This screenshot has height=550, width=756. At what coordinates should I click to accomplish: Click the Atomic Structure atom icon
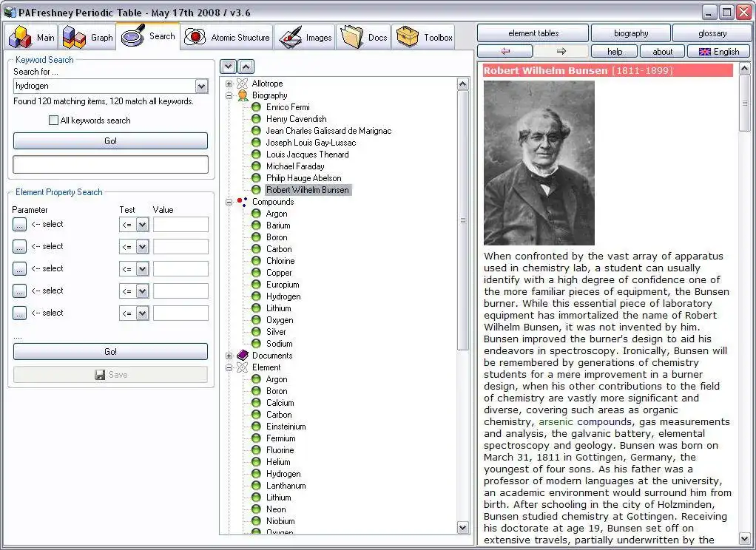(x=195, y=37)
